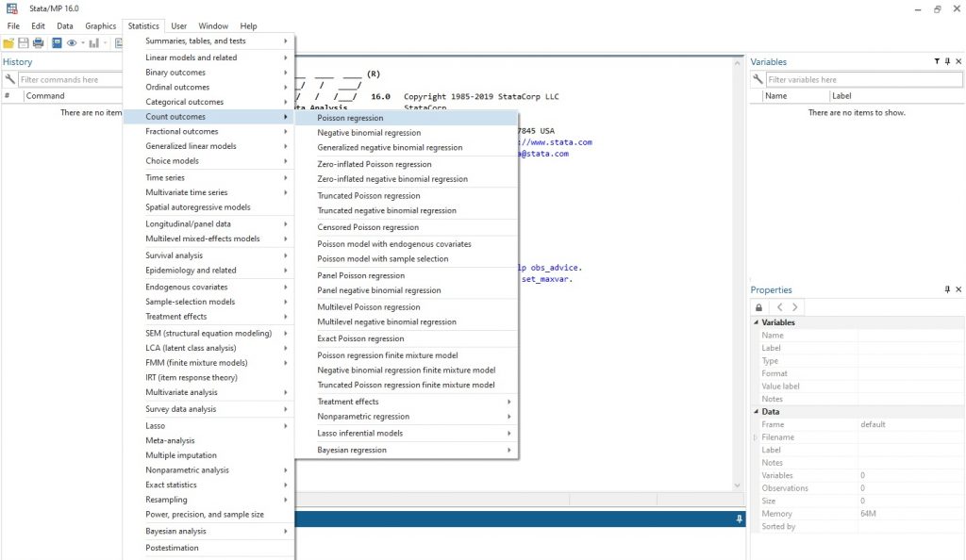Click the Viewer eye icon
Screen dimensions: 966x560
point(72,41)
